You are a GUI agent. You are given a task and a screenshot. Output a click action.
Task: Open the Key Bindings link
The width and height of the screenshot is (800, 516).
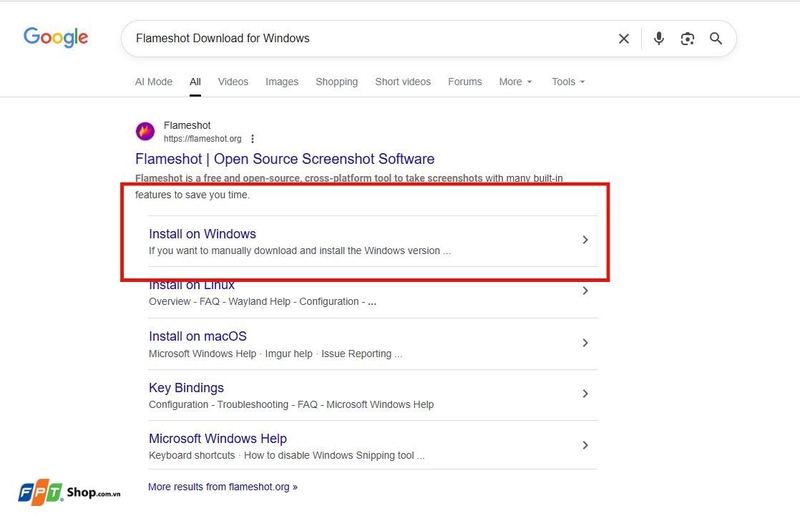point(186,388)
